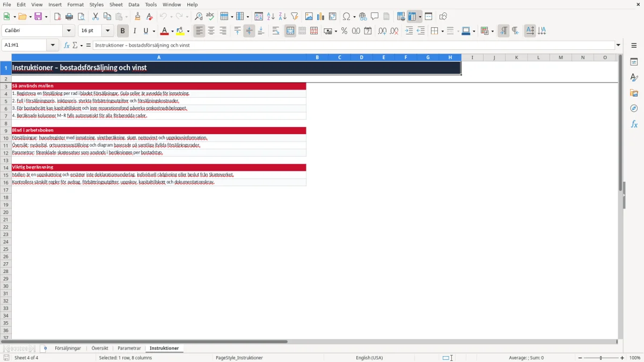Image resolution: width=644 pixels, height=362 pixels.
Task: Open the sidebar Functions panel
Action: (x=634, y=124)
